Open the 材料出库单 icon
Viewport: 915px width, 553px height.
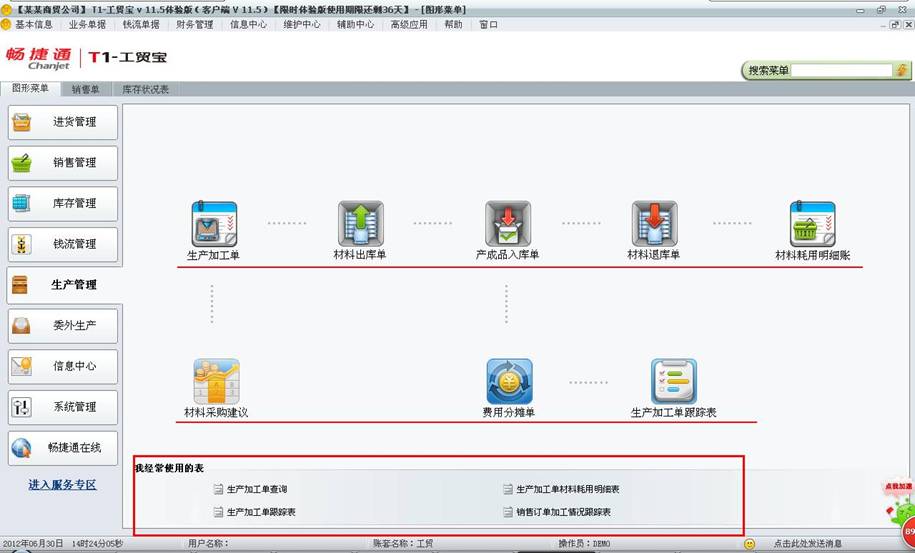pyautogui.click(x=361, y=224)
